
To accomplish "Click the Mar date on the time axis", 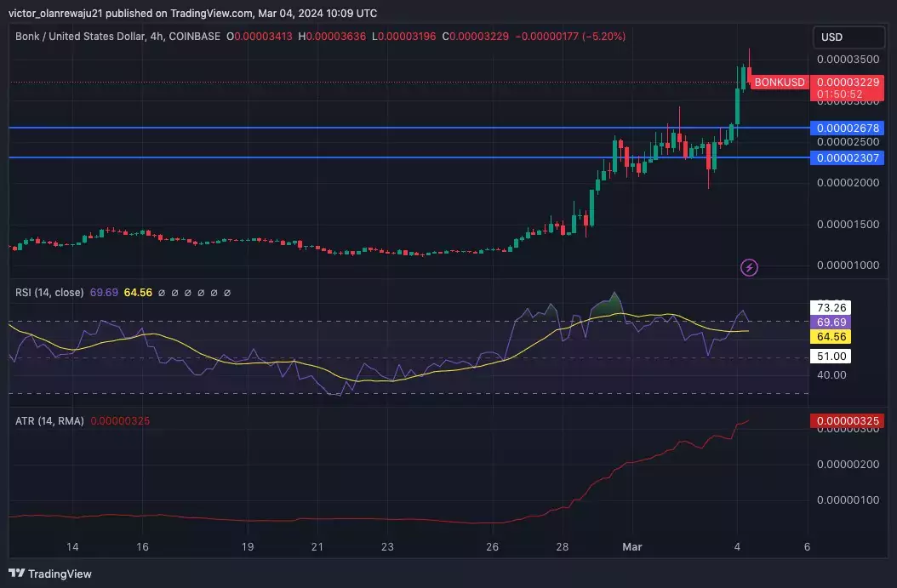I will coord(632,547).
